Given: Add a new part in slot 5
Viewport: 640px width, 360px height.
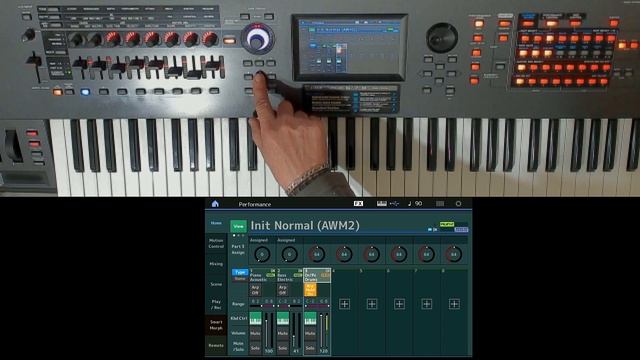Looking at the screenshot, I should (x=372, y=304).
